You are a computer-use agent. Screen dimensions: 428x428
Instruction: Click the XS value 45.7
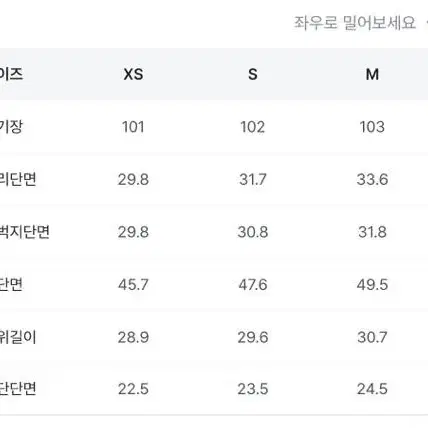click(x=133, y=285)
